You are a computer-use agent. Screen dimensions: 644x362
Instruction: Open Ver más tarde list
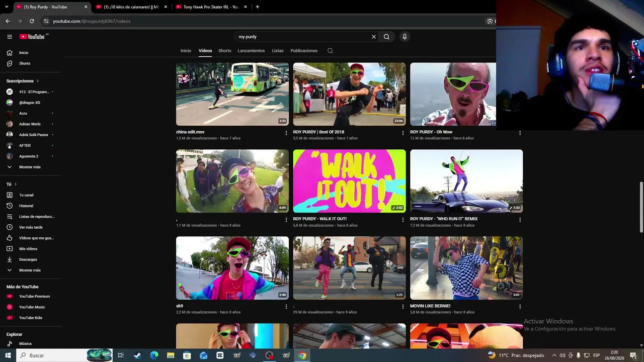[x=31, y=227]
